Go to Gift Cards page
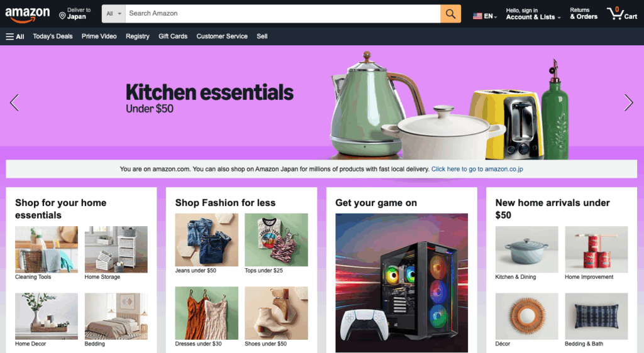The width and height of the screenshot is (644, 353). [x=173, y=36]
